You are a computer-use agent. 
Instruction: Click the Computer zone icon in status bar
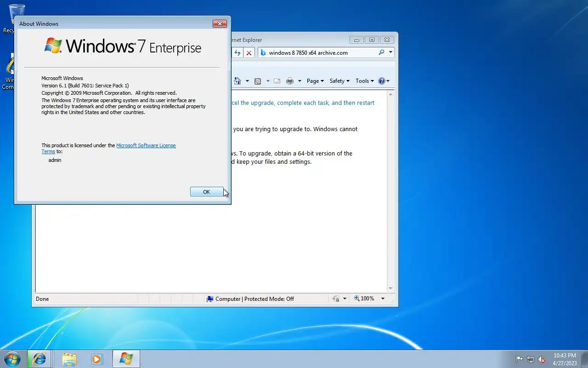pyautogui.click(x=210, y=299)
